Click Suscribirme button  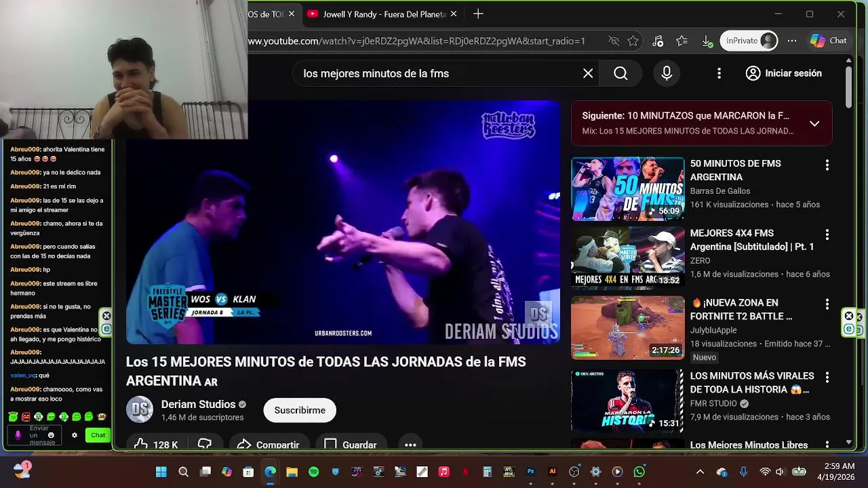(300, 410)
